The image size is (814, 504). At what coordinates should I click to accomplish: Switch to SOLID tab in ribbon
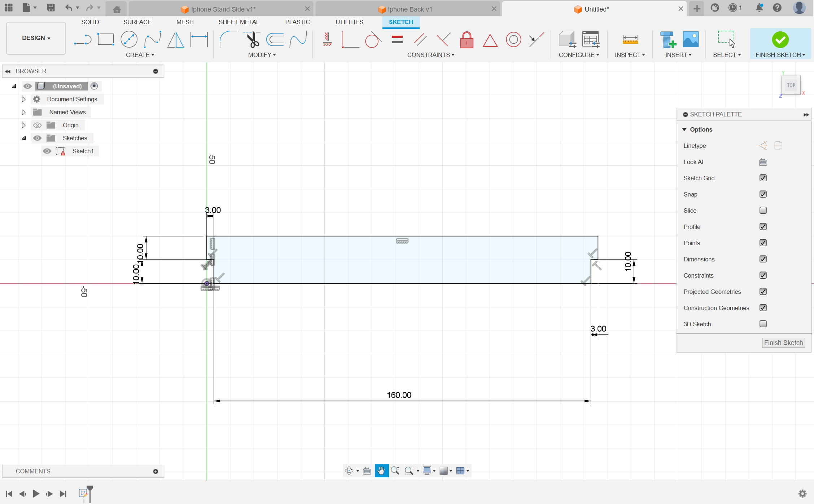89,22
